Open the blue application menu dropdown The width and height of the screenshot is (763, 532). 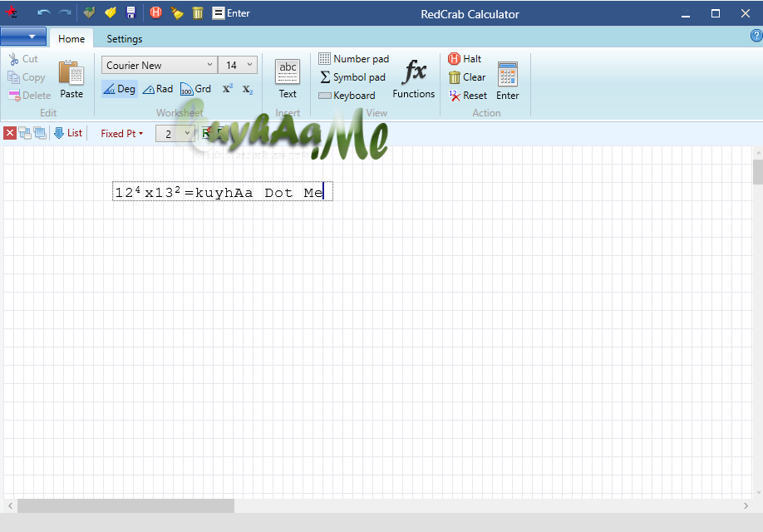(23, 37)
